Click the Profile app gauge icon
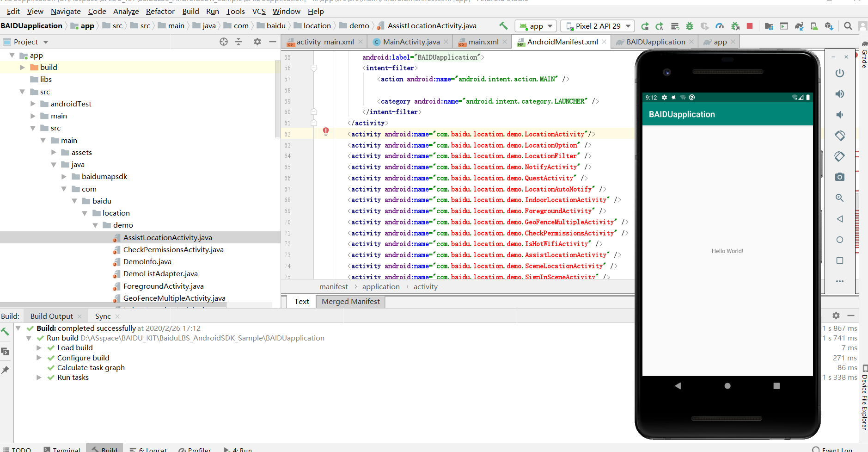The height and width of the screenshot is (452, 868). (x=720, y=26)
